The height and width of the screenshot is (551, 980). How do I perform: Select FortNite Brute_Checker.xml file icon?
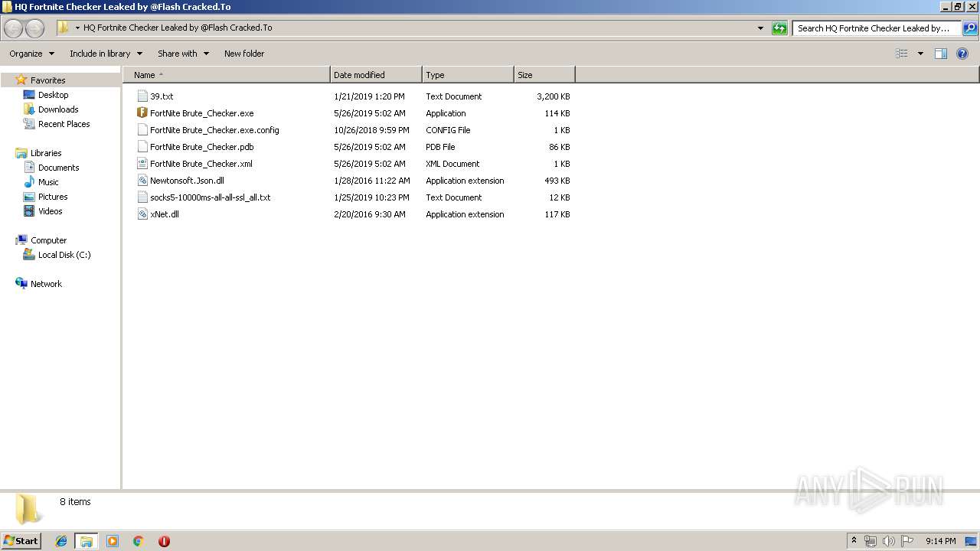[142, 164]
